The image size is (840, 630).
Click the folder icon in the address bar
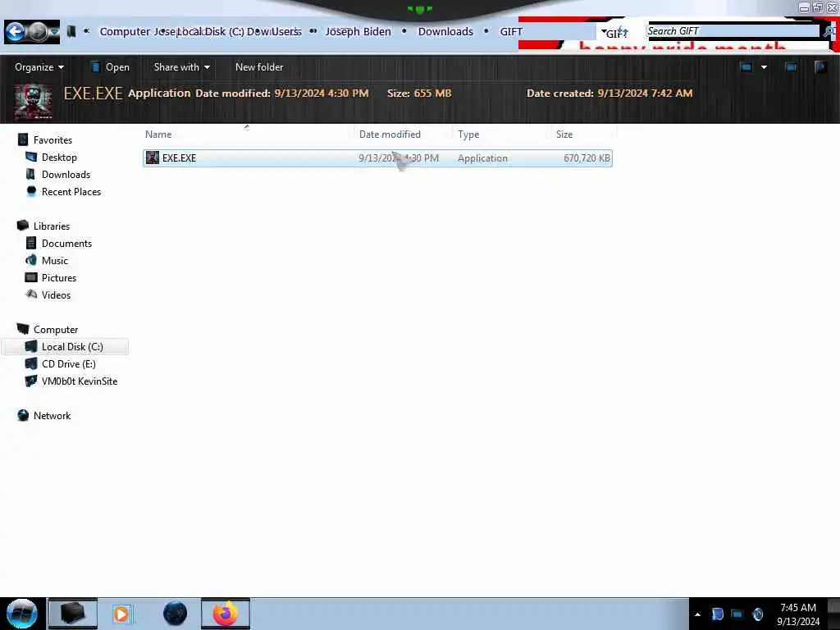click(71, 32)
